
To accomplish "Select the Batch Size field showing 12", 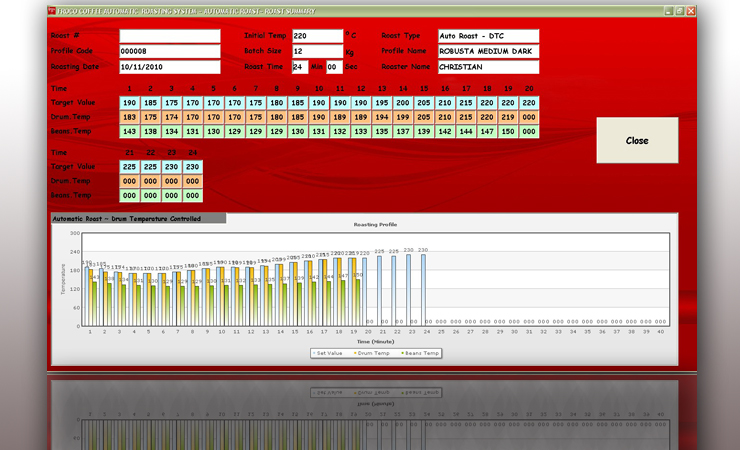I will pos(317,51).
